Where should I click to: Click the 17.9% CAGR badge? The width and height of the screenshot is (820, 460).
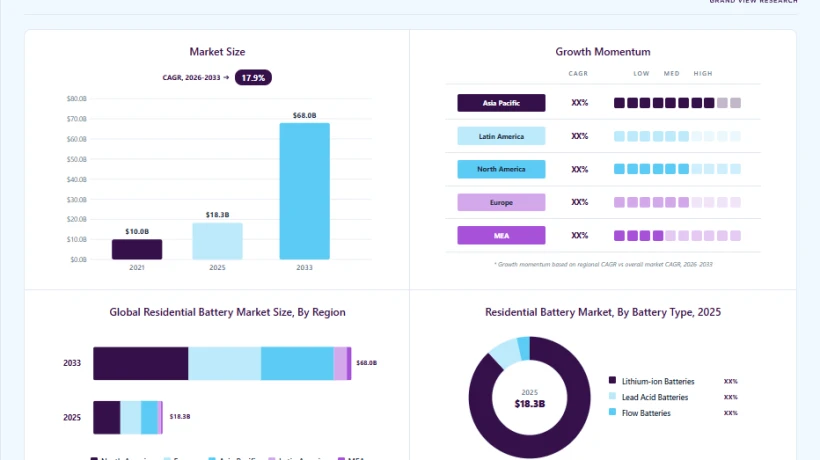coord(253,77)
